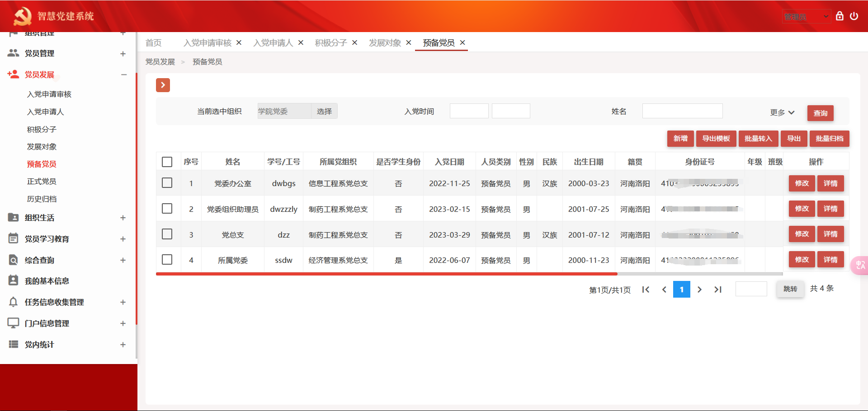The width and height of the screenshot is (868, 411).
Task: Click the 门户信息管理 monitor icon
Action: [x=13, y=323]
